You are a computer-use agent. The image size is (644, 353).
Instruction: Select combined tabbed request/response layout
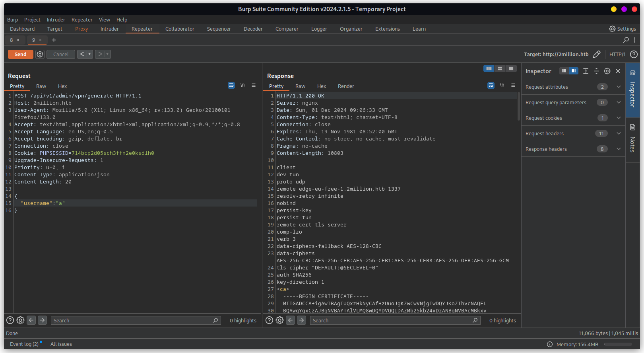click(x=511, y=68)
